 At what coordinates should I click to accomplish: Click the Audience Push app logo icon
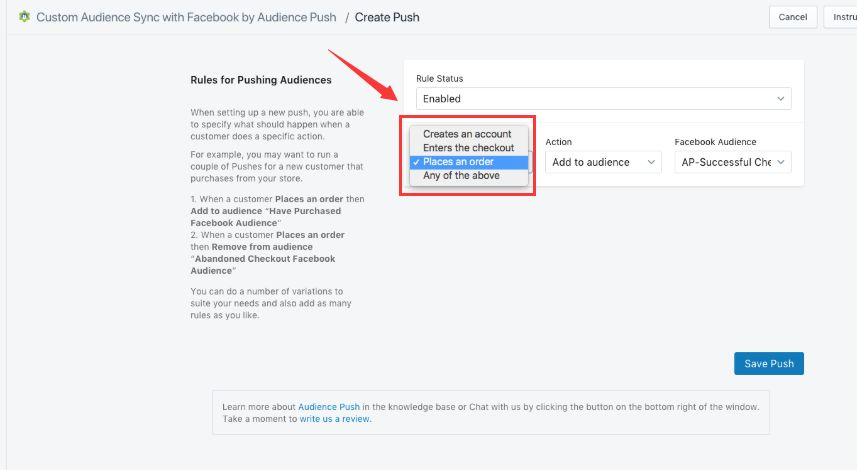25,17
